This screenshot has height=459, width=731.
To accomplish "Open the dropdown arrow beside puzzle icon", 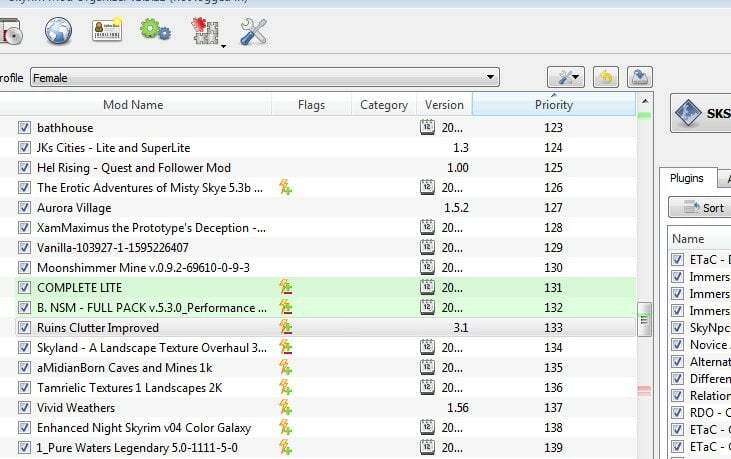I will coord(223,46).
